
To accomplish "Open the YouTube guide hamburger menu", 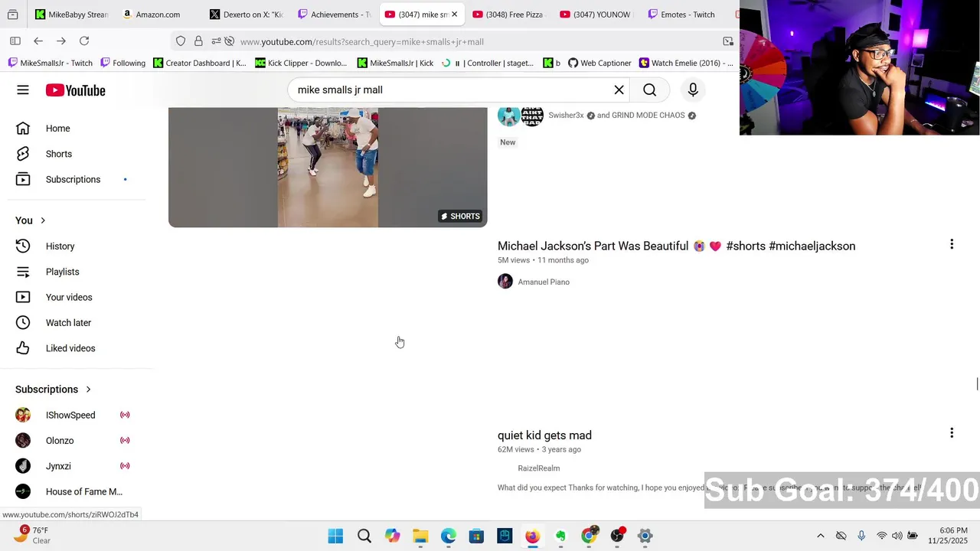I will pyautogui.click(x=23, y=90).
